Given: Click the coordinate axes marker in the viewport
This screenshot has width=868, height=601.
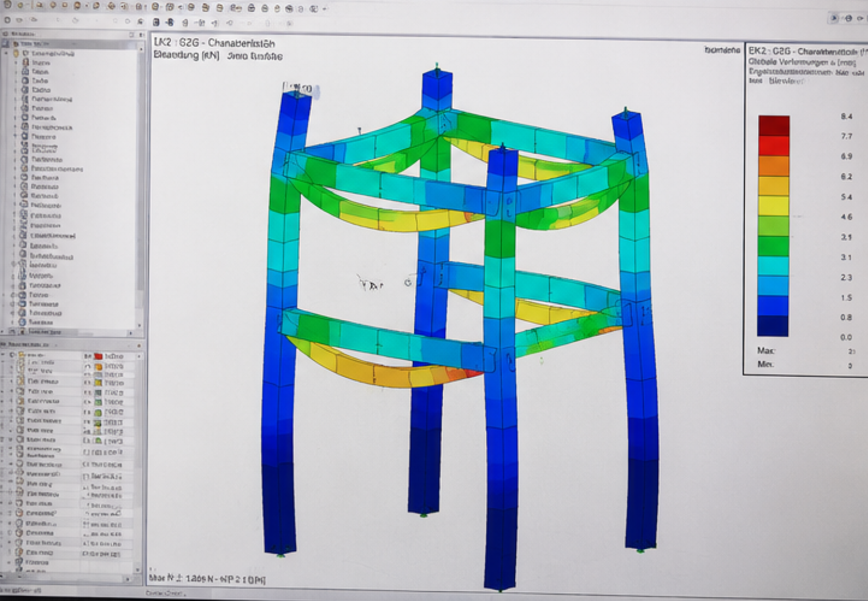Looking at the screenshot, I should 370,283.
